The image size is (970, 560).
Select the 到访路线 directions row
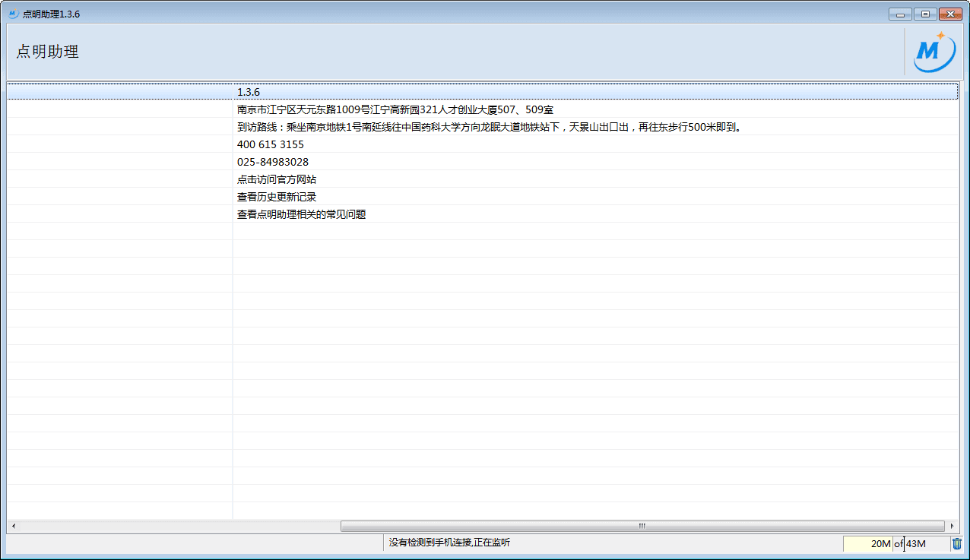coord(483,127)
